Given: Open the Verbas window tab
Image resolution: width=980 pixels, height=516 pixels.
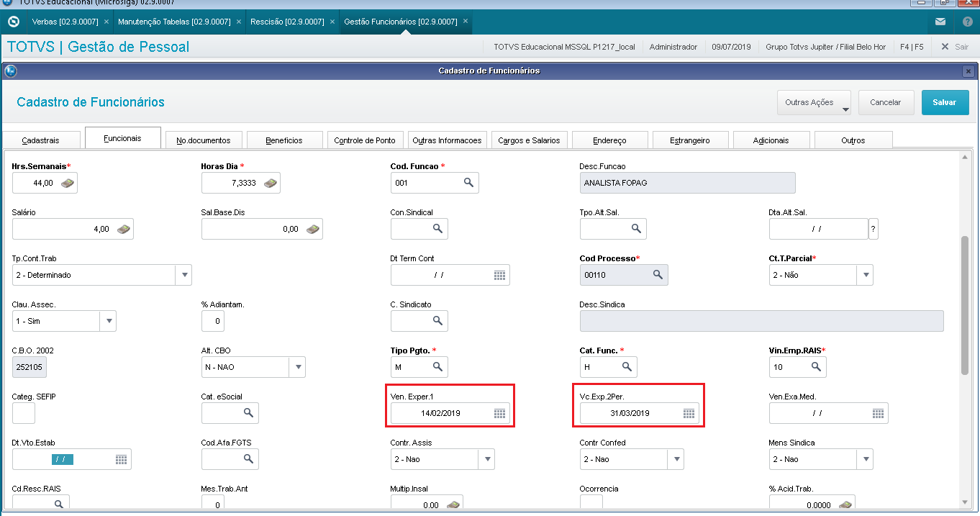Looking at the screenshot, I should click(x=64, y=22).
